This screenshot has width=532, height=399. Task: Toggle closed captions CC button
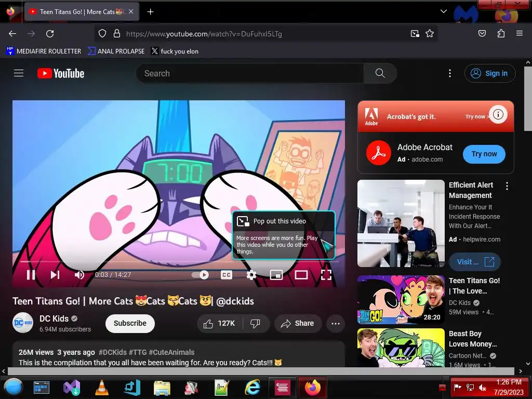point(227,275)
